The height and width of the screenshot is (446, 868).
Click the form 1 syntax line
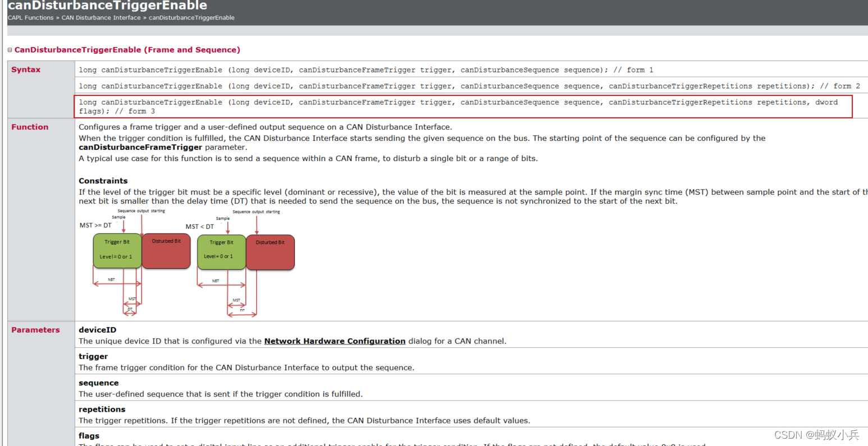click(366, 70)
